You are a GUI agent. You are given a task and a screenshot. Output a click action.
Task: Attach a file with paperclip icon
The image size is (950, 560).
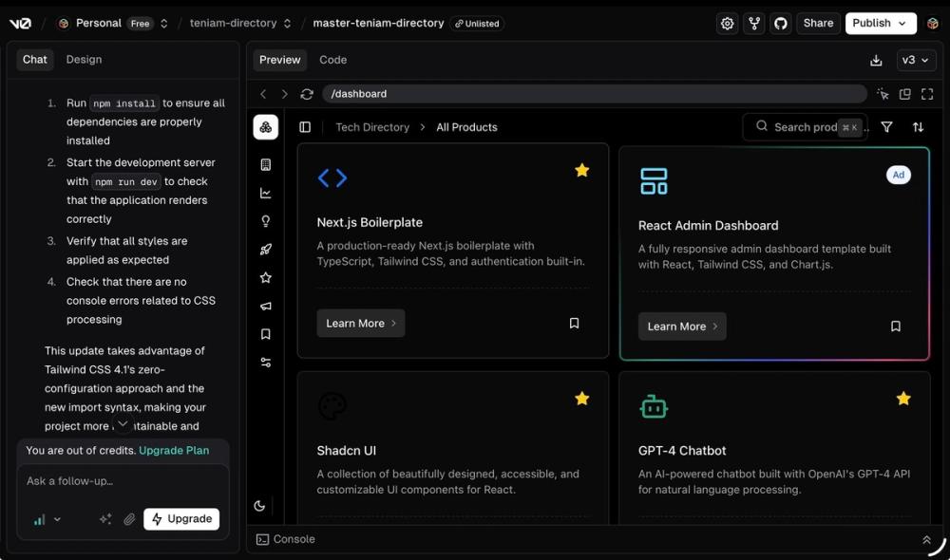pos(129,519)
